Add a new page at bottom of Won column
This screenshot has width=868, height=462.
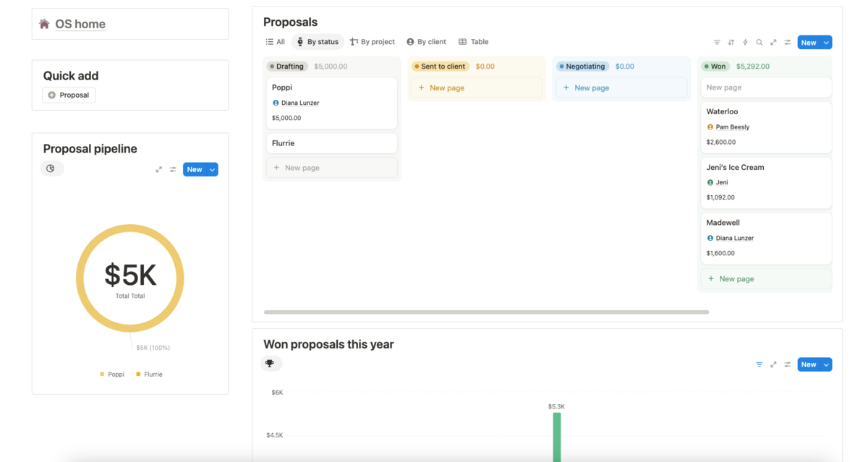click(766, 278)
